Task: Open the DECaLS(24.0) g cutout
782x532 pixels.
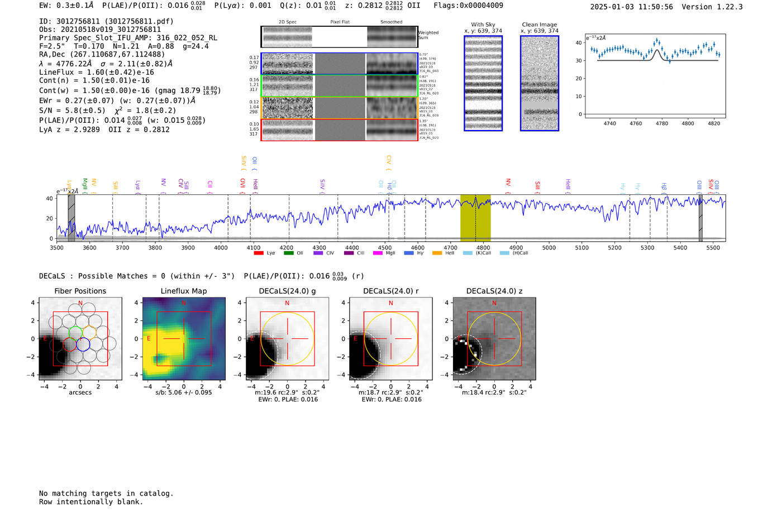Action: click(x=288, y=338)
